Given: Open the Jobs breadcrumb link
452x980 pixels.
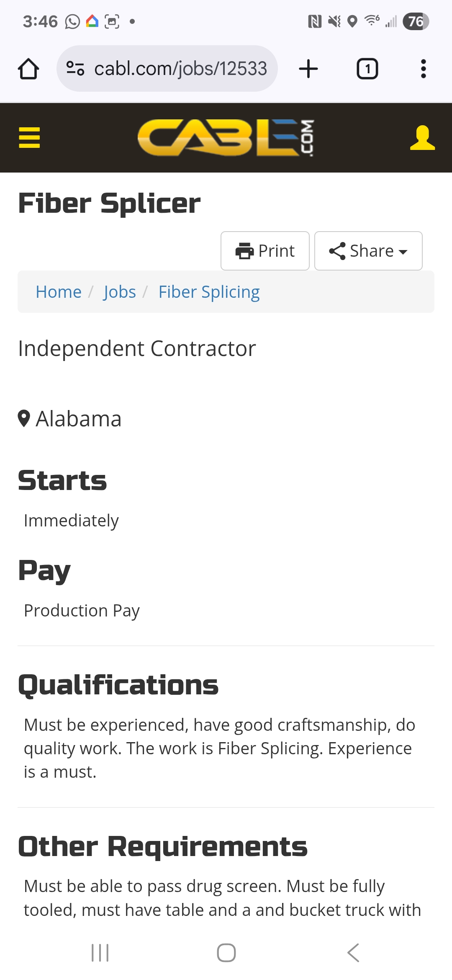Looking at the screenshot, I should [x=120, y=292].
